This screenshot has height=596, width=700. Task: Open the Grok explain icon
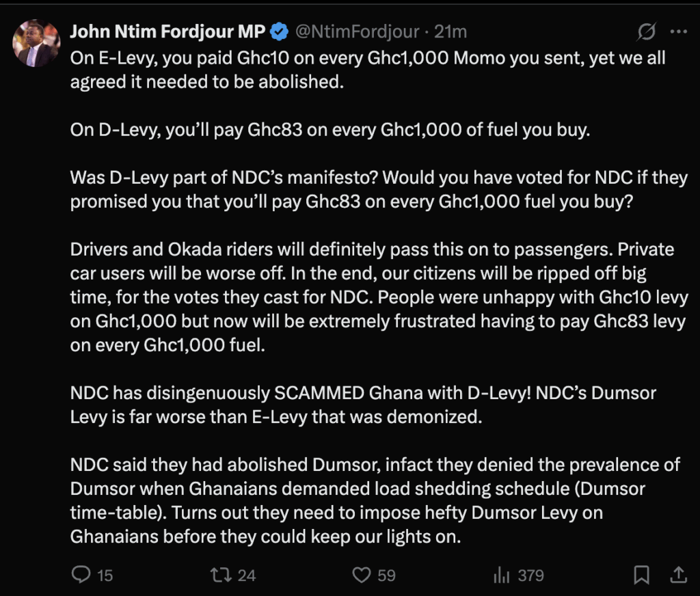point(646,31)
